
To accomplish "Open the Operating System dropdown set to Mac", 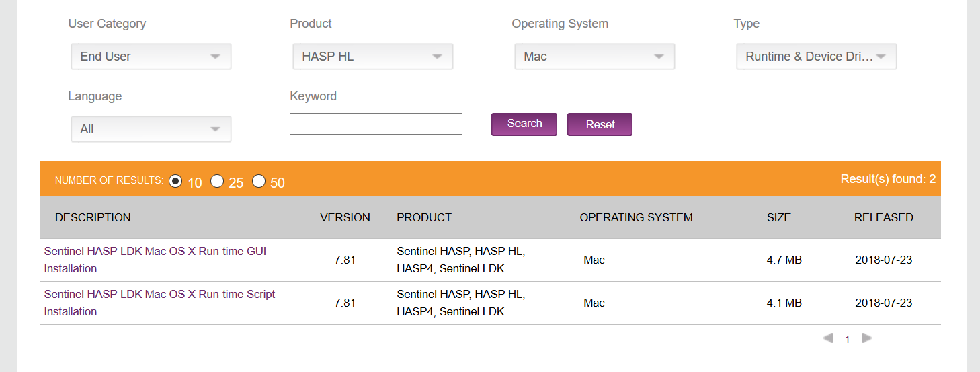I will click(594, 57).
